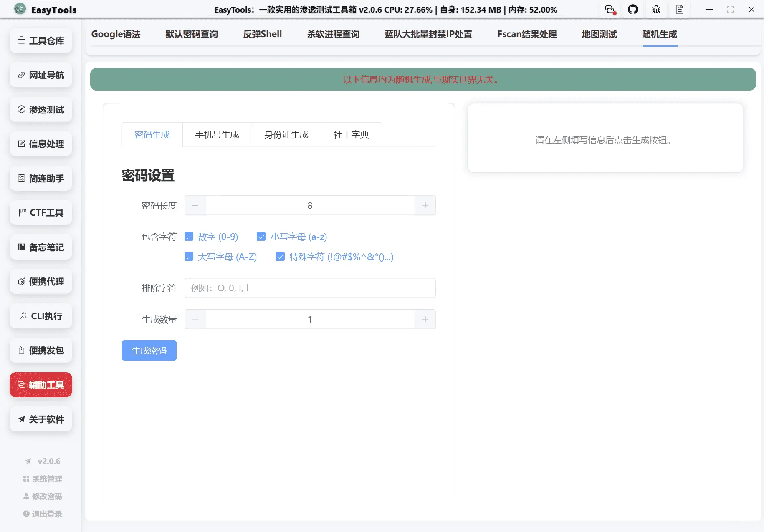
Task: Select 工具仓库 in the sidebar
Action: (x=40, y=40)
